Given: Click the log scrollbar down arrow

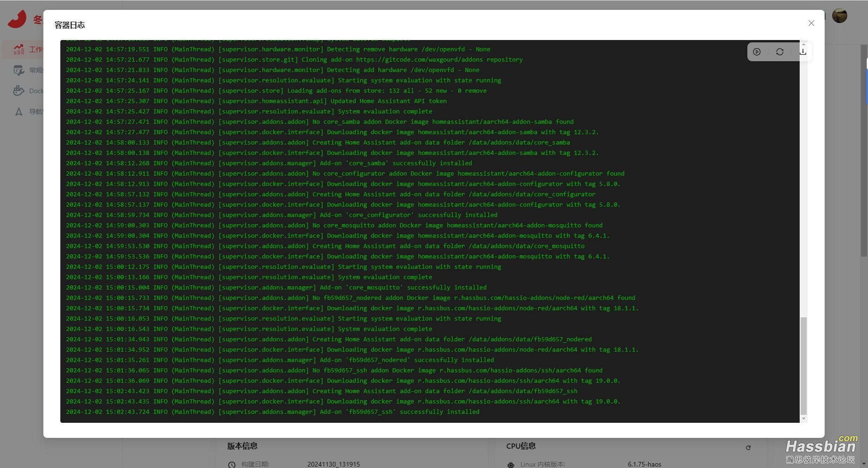Looking at the screenshot, I should point(803,419).
